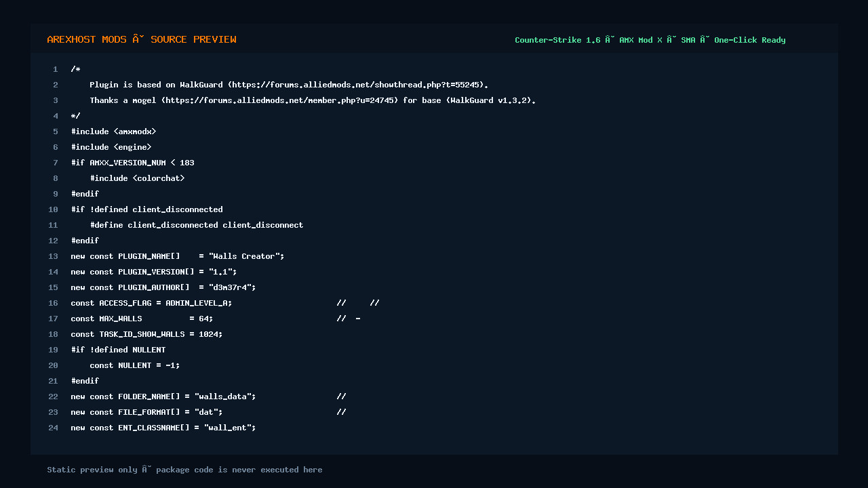This screenshot has height=488, width=868.
Task: Click the PLUGIN_VERSION '1.1' line
Action: [x=154, y=272]
